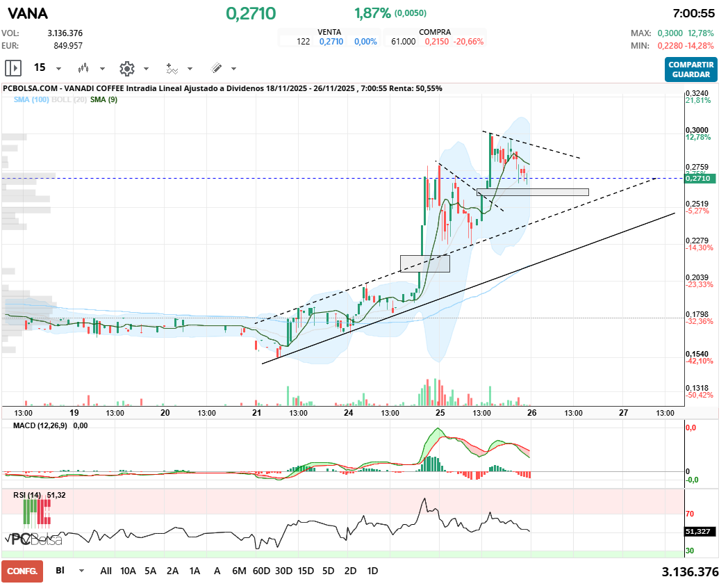
Task: Click the date label 26 on time axis
Action: click(x=531, y=413)
